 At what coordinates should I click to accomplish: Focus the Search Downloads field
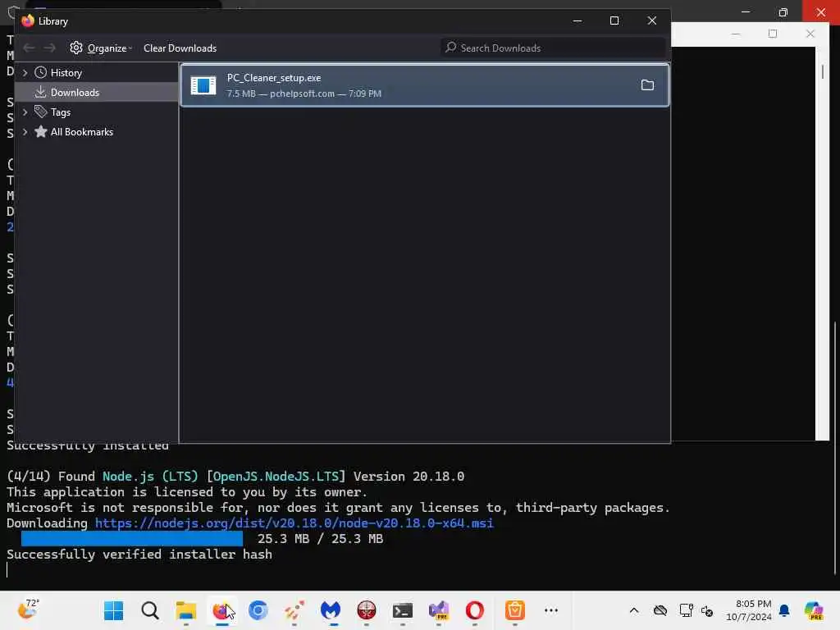pos(553,48)
